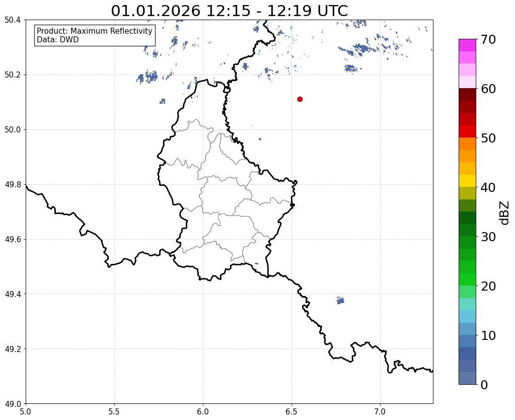Image resolution: width=515 pixels, height=420 pixels.
Task: Click the latitude label '49.2'
Action: click(x=13, y=349)
